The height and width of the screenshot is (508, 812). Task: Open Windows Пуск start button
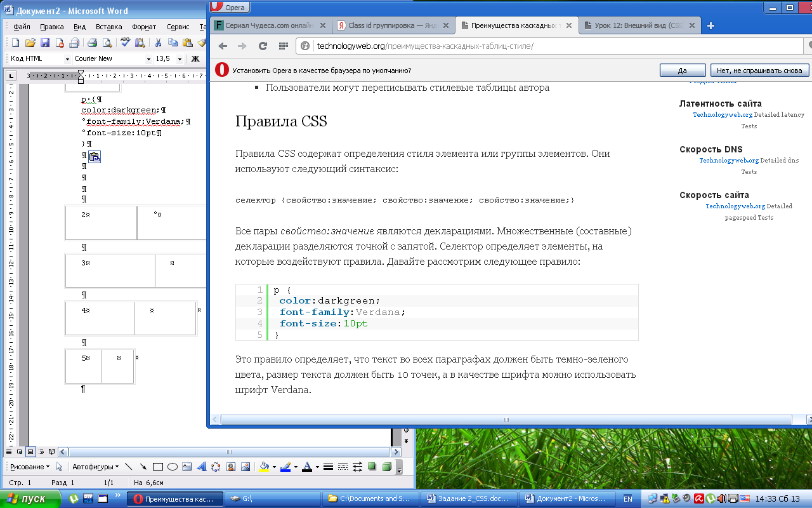tap(30, 498)
